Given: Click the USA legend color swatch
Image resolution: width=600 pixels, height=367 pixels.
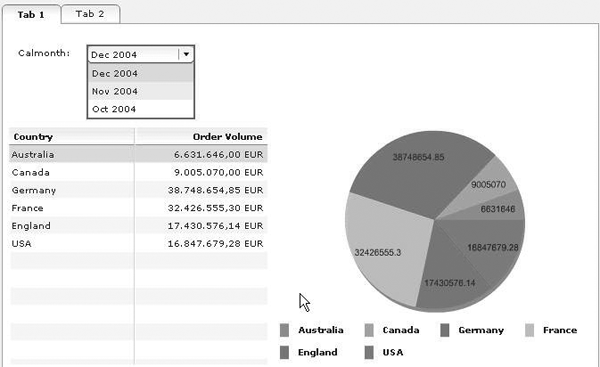Looking at the screenshot, I should tap(369, 352).
